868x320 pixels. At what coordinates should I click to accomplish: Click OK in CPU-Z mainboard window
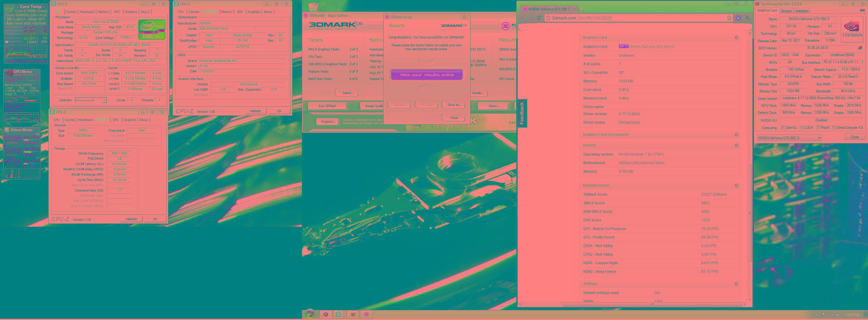click(x=279, y=111)
